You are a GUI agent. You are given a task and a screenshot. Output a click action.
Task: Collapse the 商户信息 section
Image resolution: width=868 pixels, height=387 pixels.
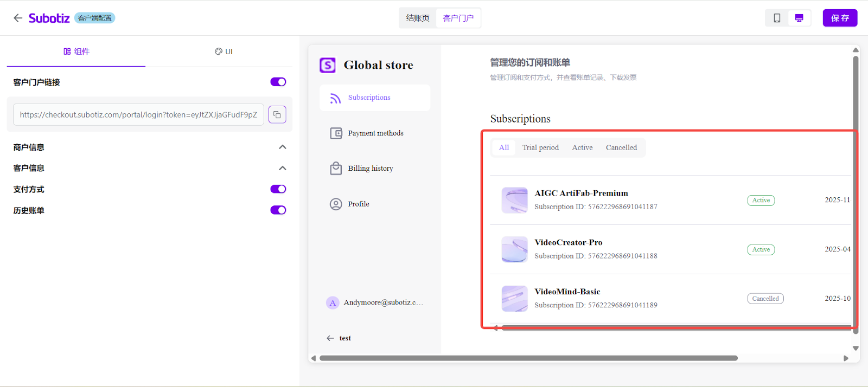pyautogui.click(x=282, y=147)
